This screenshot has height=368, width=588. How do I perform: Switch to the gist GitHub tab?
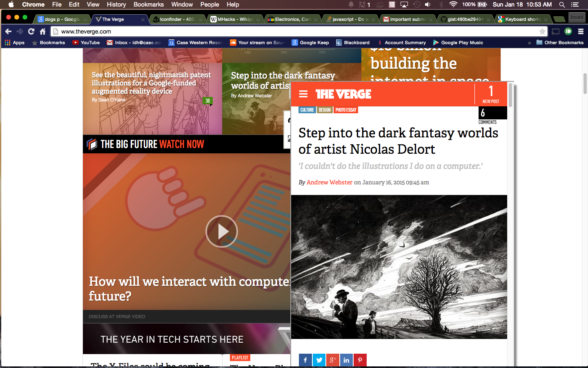465,19
